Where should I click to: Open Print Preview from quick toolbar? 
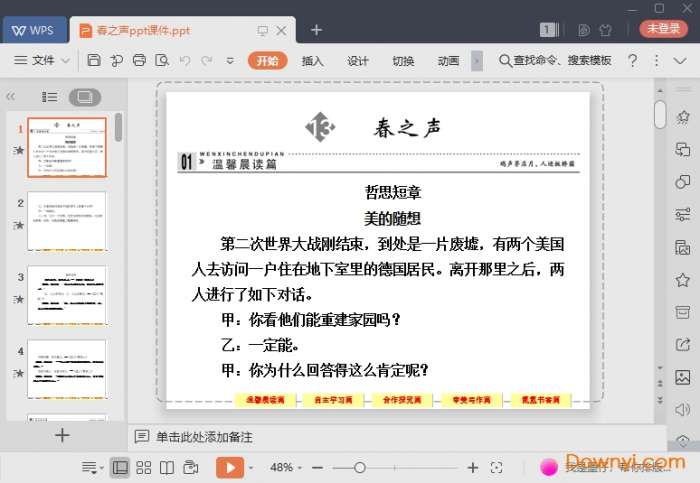coord(162,61)
